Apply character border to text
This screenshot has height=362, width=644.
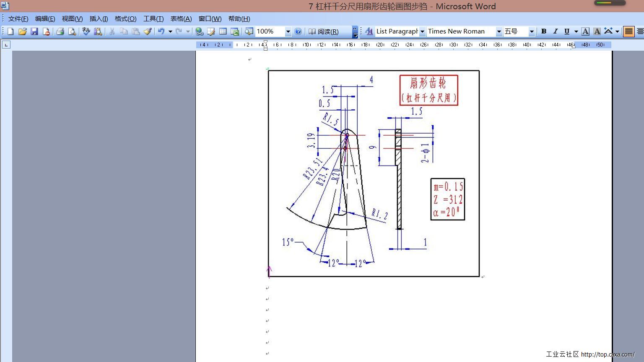[x=585, y=31]
